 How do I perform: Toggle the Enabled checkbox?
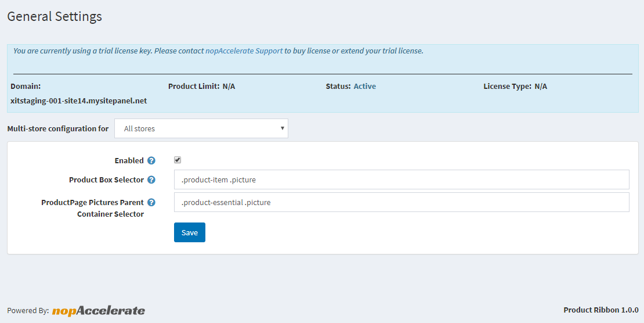coord(178,160)
